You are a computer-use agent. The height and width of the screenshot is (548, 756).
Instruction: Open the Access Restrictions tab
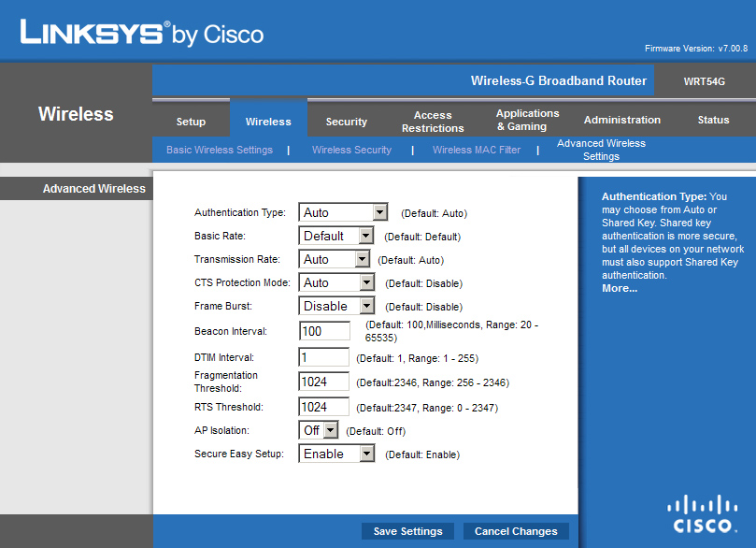[433, 122]
